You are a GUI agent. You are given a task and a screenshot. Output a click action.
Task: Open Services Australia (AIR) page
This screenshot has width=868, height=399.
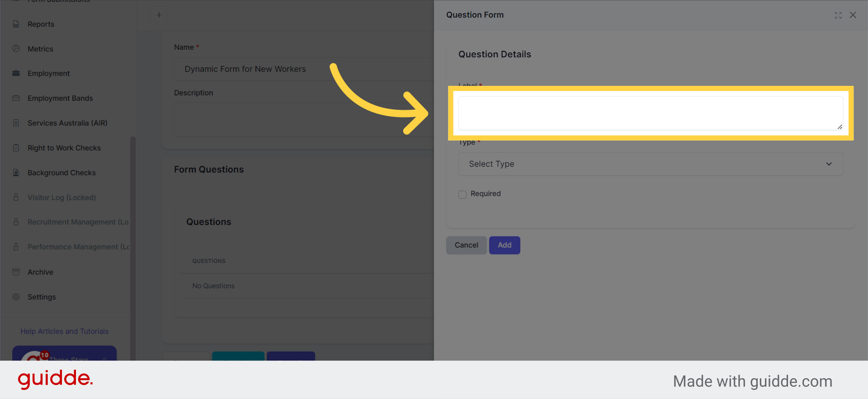67,123
